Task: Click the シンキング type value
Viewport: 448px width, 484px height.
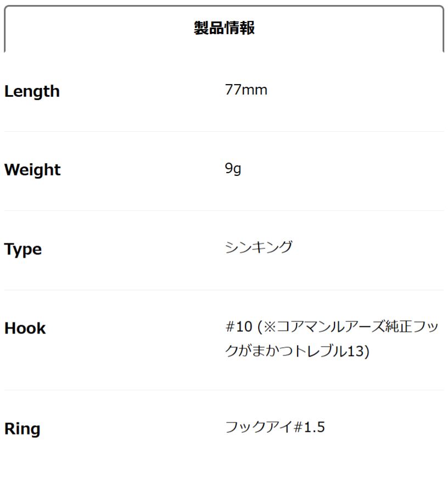Action: point(259,247)
